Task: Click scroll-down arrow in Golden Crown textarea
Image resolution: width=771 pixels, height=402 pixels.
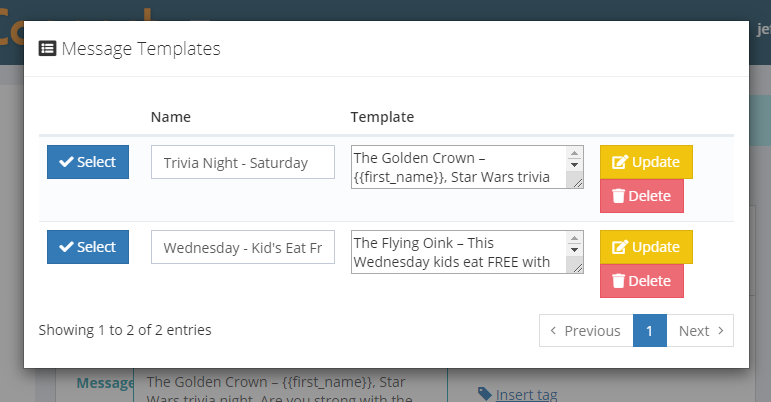Action: 574,165
